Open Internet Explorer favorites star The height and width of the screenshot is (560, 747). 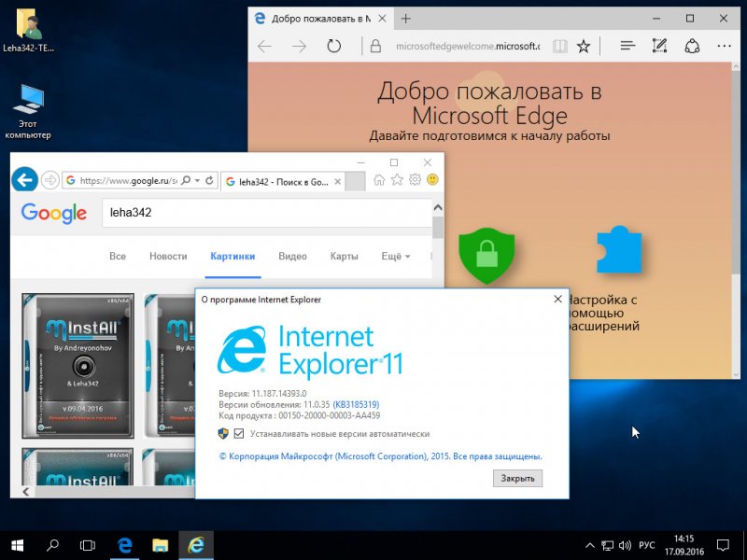[397, 180]
